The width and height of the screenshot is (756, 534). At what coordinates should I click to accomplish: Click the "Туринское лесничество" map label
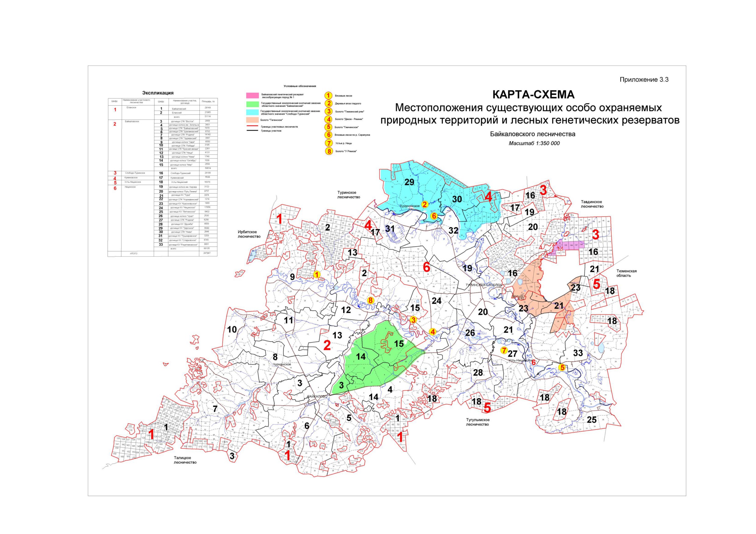[349, 195]
